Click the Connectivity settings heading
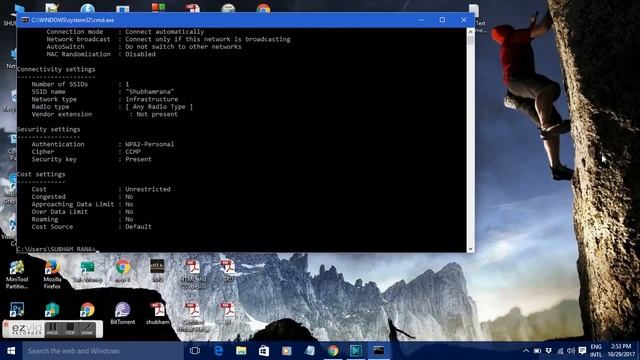Image resolution: width=640 pixels, height=360 pixels. coord(56,69)
